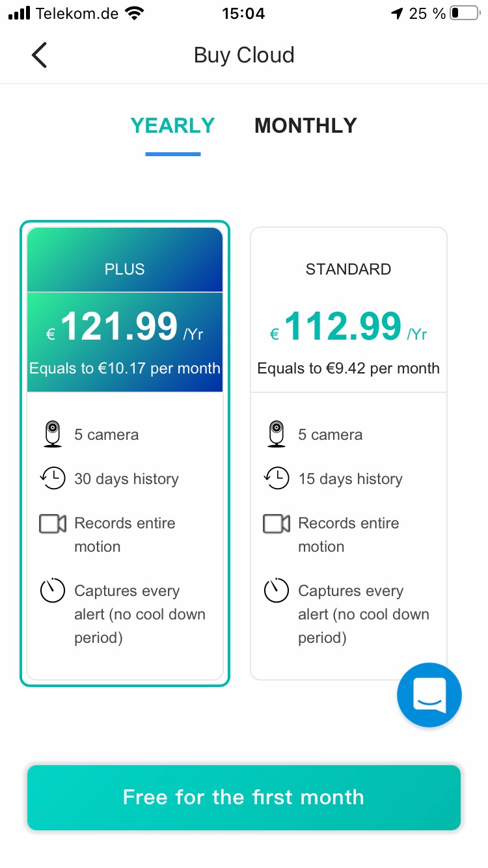Tap timer icon in STANDARD plan

coord(277,591)
